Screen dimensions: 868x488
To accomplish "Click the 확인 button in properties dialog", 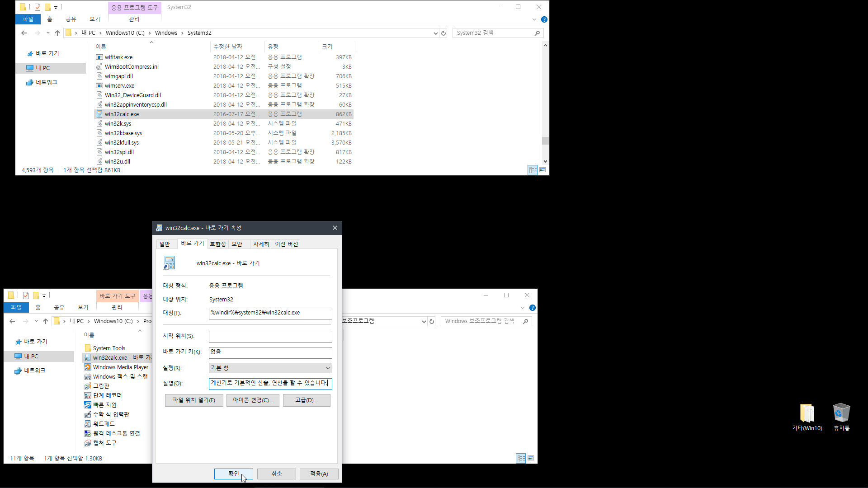I will point(233,474).
